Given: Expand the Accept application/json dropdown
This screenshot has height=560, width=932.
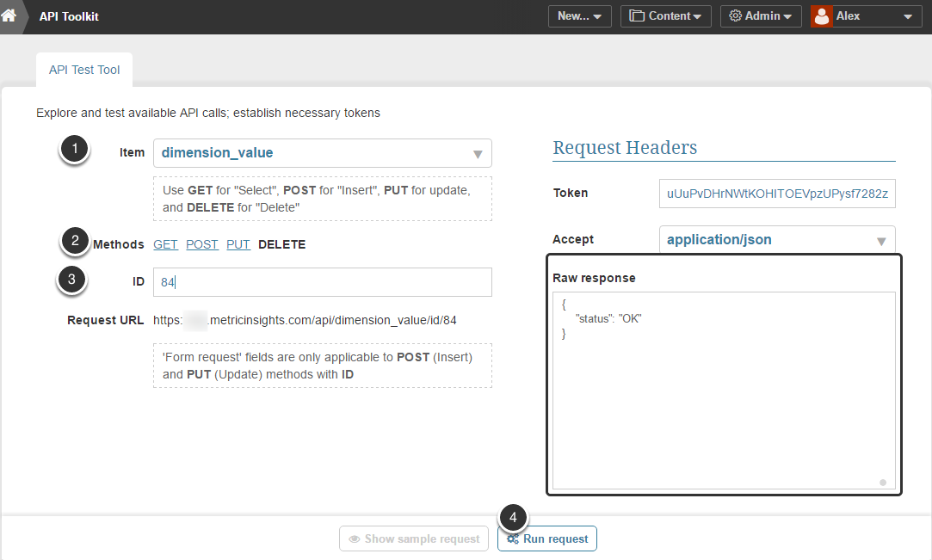Looking at the screenshot, I should (776, 240).
